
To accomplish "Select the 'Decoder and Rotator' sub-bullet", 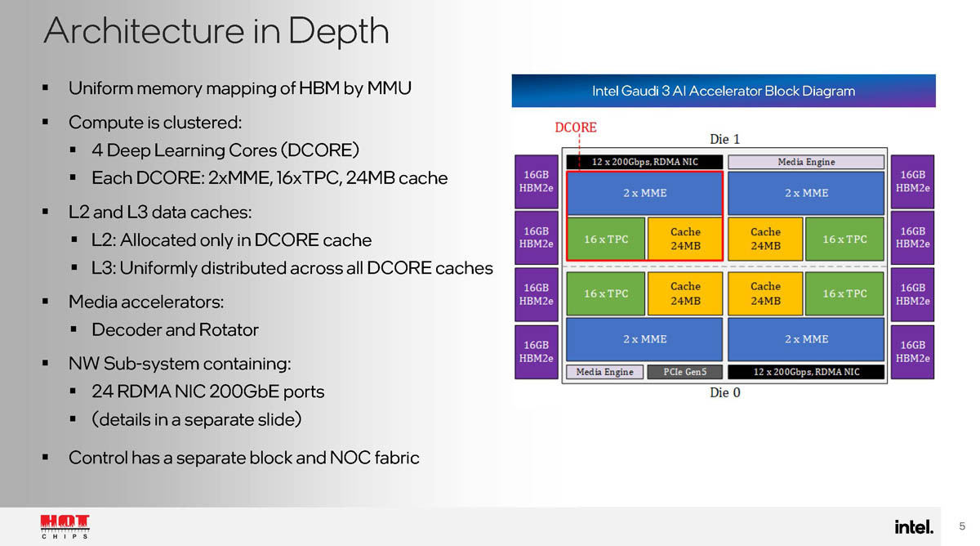I will click(x=175, y=330).
